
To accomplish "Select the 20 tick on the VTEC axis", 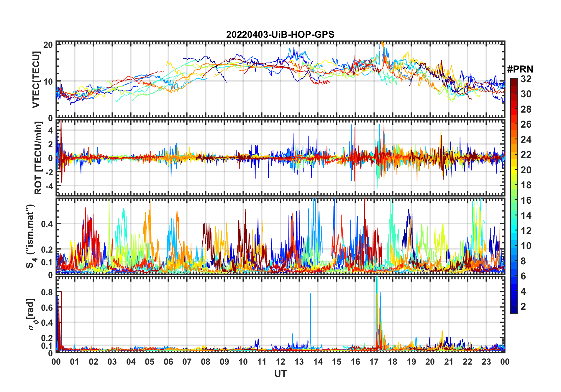I will [x=48, y=45].
